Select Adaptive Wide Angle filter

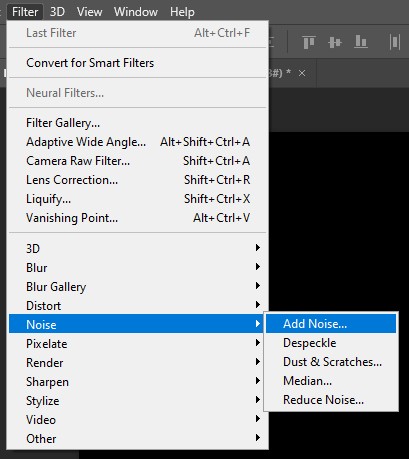pyautogui.click(x=137, y=142)
